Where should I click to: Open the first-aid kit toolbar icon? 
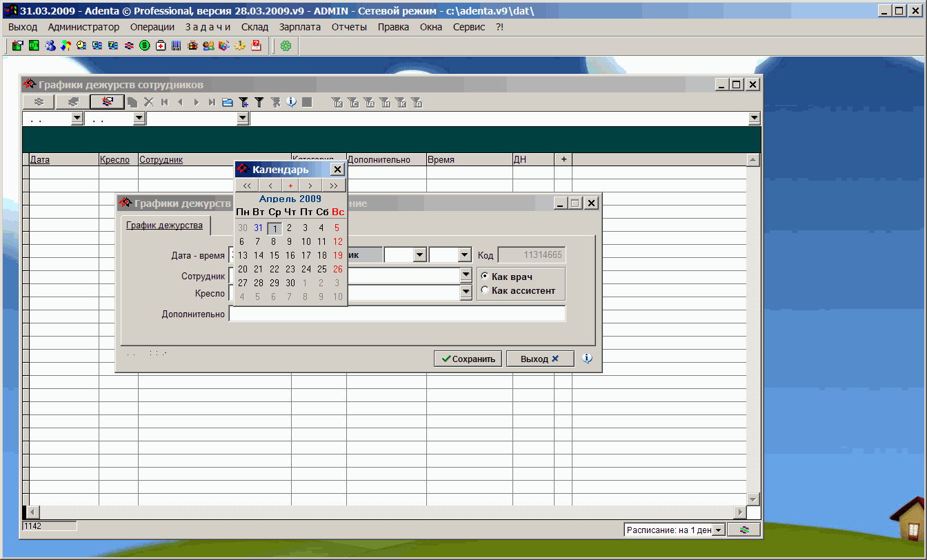[161, 46]
